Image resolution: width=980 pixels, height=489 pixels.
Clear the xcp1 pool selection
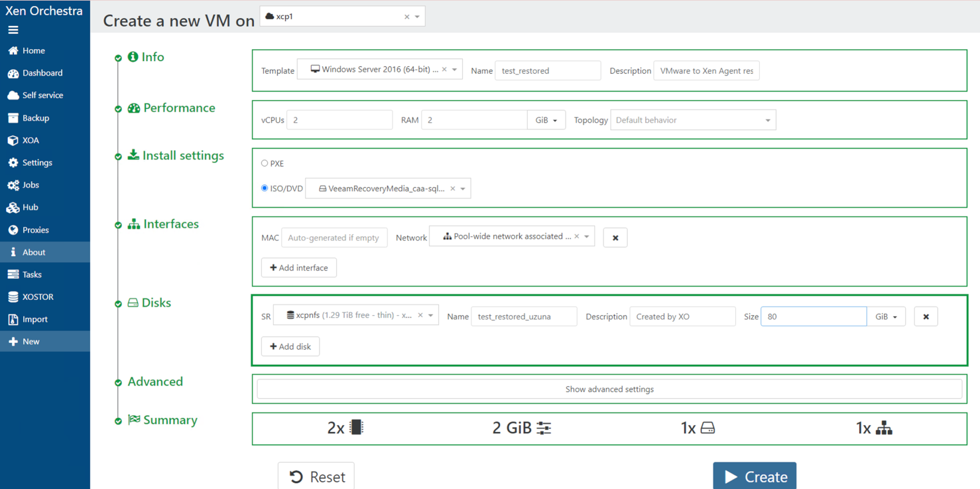click(407, 17)
